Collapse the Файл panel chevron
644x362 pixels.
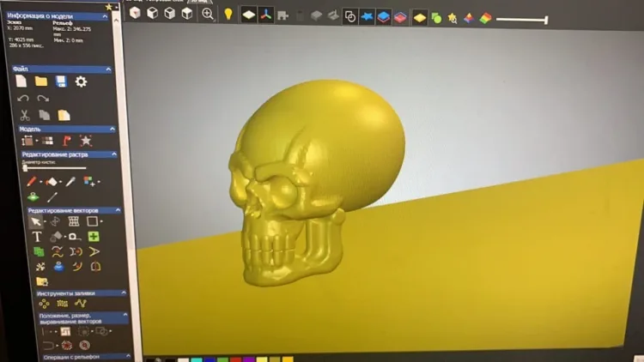tap(108, 69)
